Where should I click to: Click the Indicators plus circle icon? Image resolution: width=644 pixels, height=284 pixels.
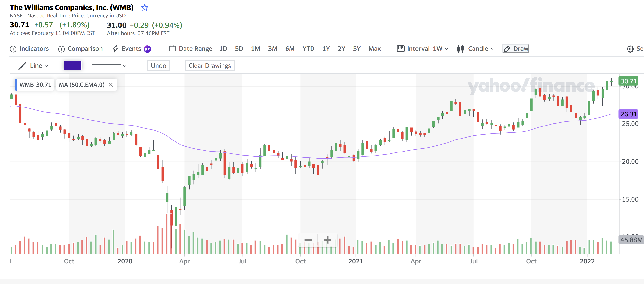tap(13, 49)
